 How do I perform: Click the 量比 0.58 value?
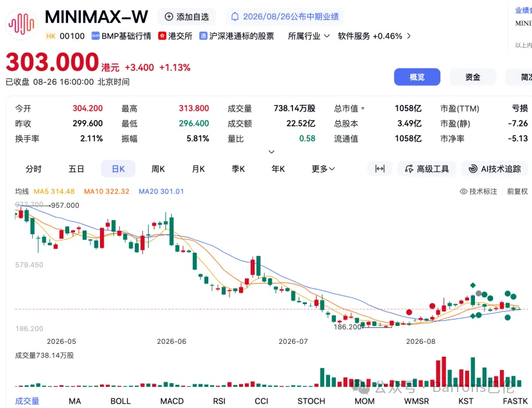307,139
